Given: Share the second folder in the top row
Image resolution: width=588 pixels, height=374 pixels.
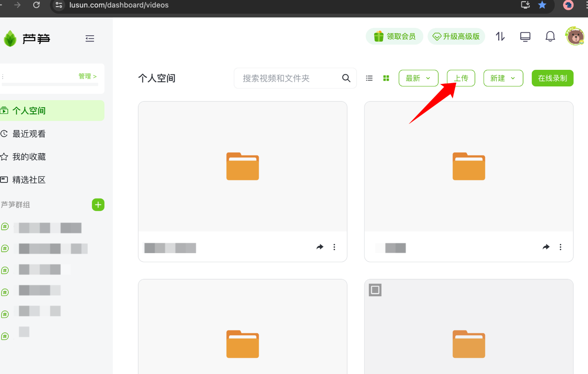Looking at the screenshot, I should click(546, 247).
